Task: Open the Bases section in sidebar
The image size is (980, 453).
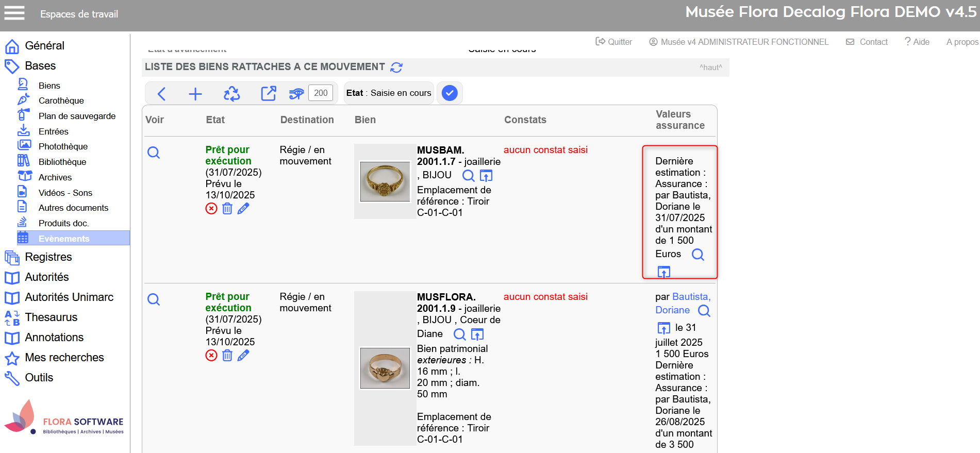Action: click(x=40, y=66)
